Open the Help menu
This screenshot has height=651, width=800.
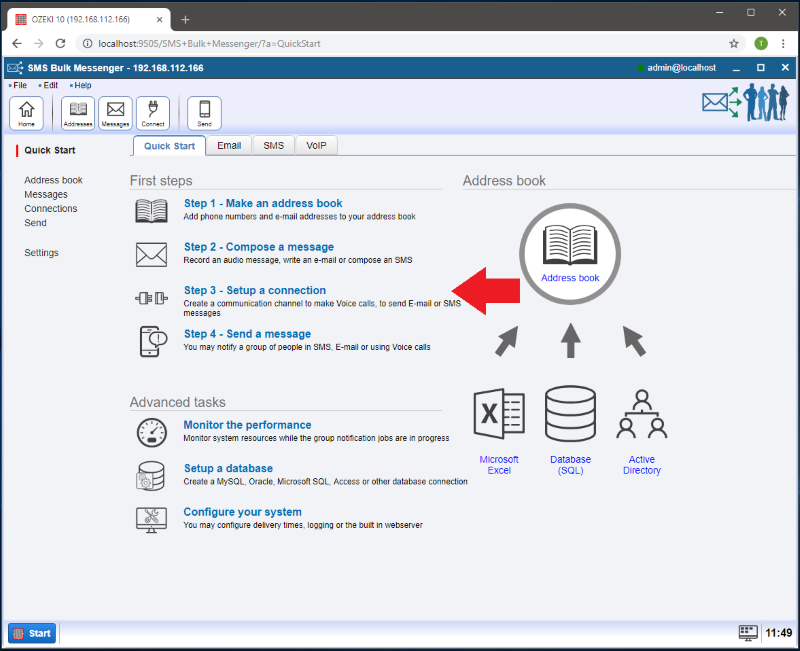pyautogui.click(x=82, y=86)
